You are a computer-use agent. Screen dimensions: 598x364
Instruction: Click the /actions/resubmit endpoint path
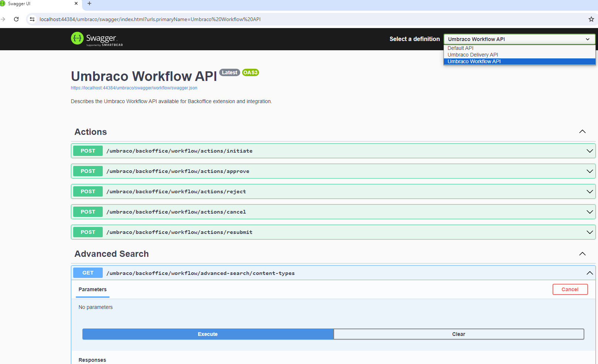180,232
